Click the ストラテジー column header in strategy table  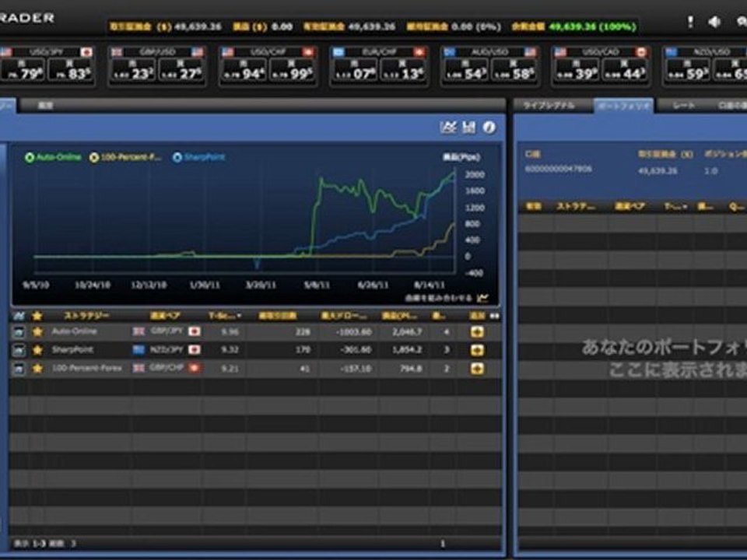[86, 316]
